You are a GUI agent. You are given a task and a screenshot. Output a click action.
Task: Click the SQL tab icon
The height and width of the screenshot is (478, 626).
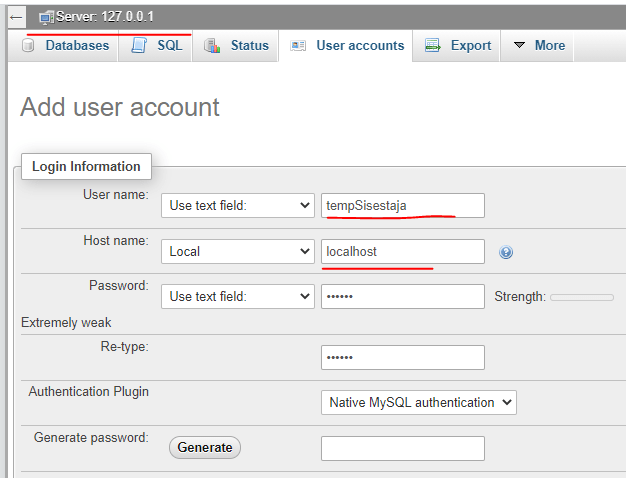[139, 46]
